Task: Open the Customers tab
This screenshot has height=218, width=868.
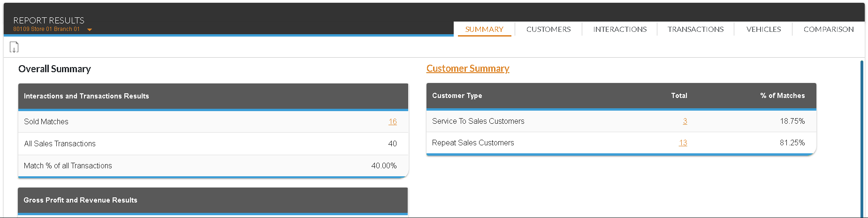Action: point(548,29)
